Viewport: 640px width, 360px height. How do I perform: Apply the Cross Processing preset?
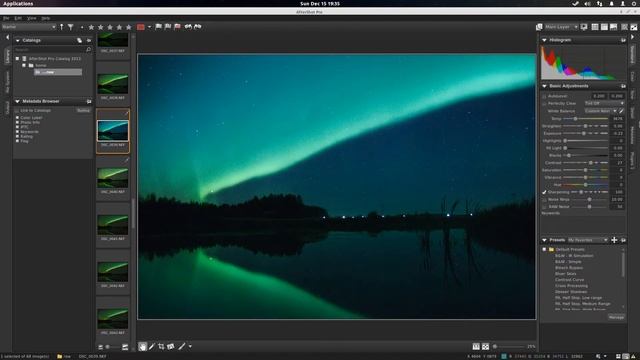tap(571, 286)
